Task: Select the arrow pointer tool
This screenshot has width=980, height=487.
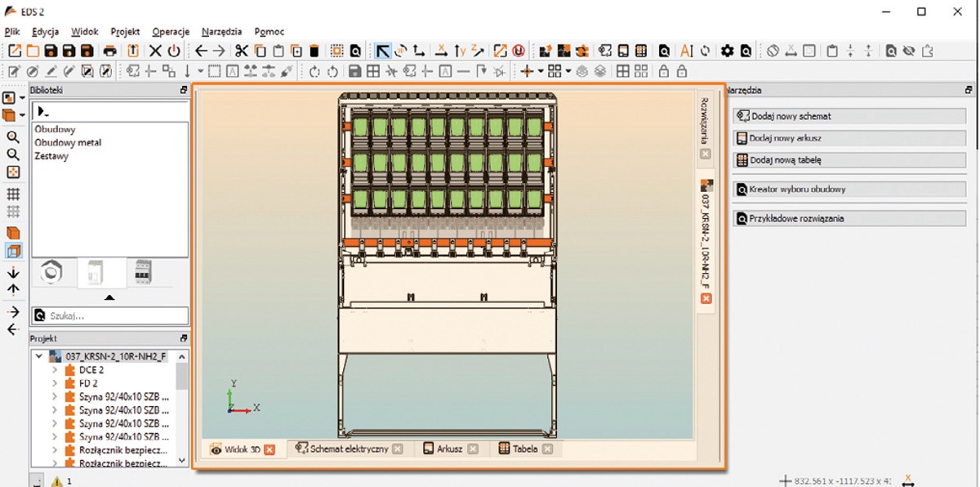Action: click(x=382, y=51)
